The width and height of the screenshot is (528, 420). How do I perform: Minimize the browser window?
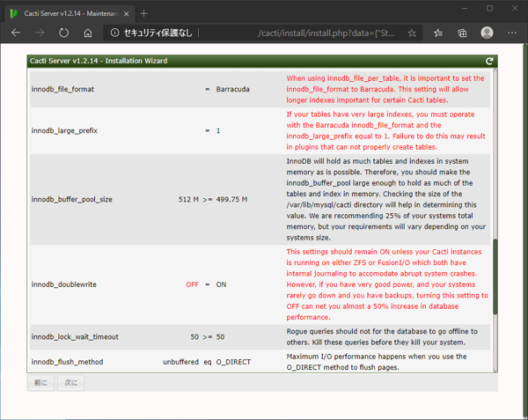(465, 9)
